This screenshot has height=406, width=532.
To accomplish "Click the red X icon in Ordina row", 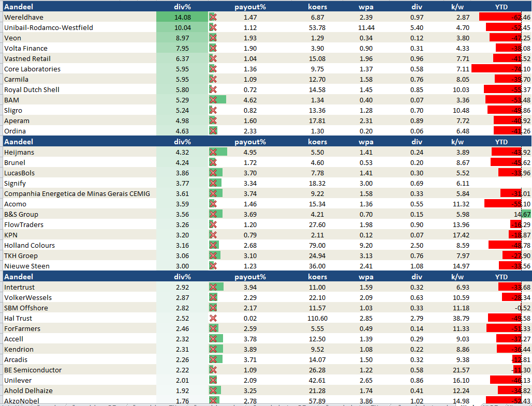I will click(x=213, y=131).
